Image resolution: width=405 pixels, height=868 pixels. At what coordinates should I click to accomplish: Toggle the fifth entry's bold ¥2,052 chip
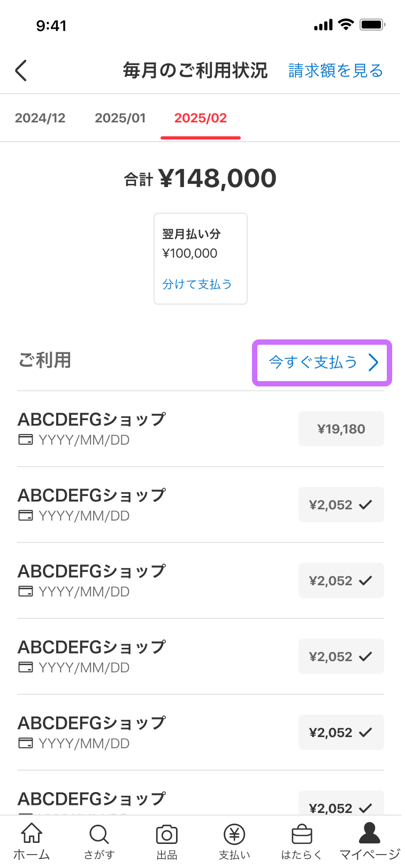(x=341, y=732)
